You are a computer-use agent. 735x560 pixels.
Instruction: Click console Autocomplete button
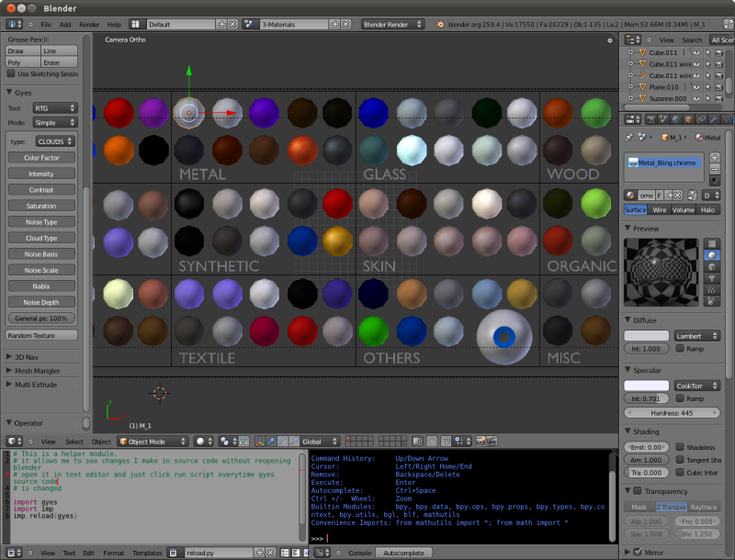click(x=403, y=553)
